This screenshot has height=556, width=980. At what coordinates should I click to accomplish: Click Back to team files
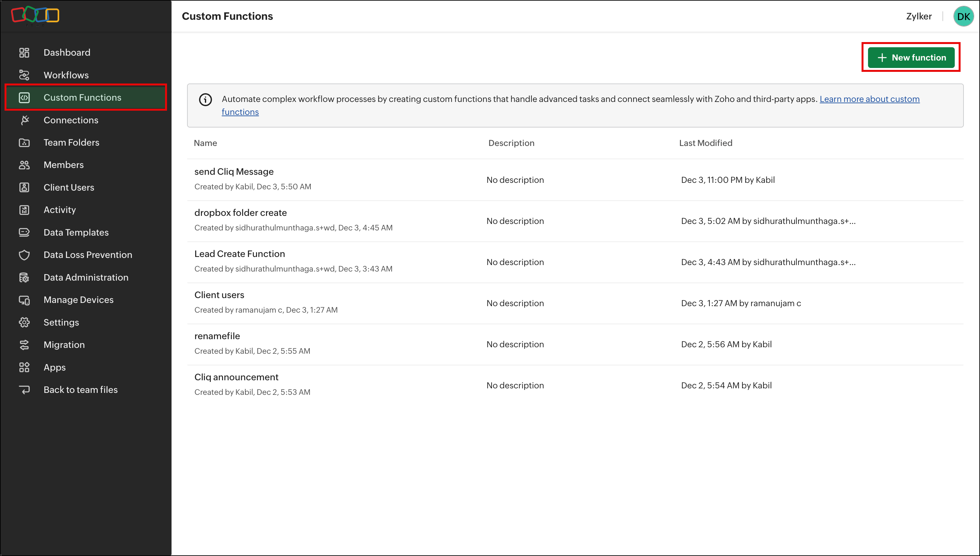point(80,390)
